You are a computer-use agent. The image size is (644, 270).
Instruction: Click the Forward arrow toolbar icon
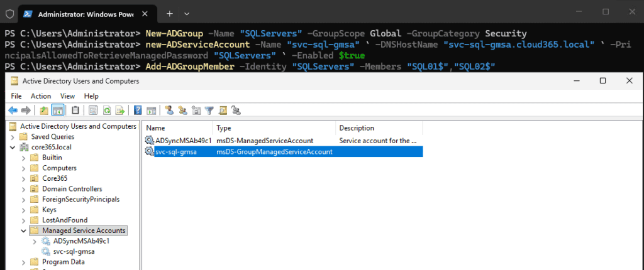(26, 110)
